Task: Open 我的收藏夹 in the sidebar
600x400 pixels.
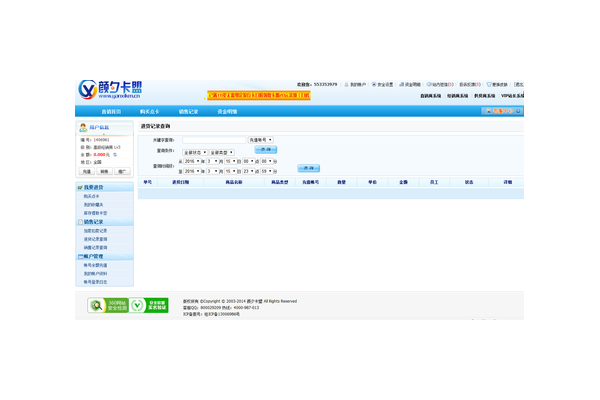Action: click(x=93, y=205)
